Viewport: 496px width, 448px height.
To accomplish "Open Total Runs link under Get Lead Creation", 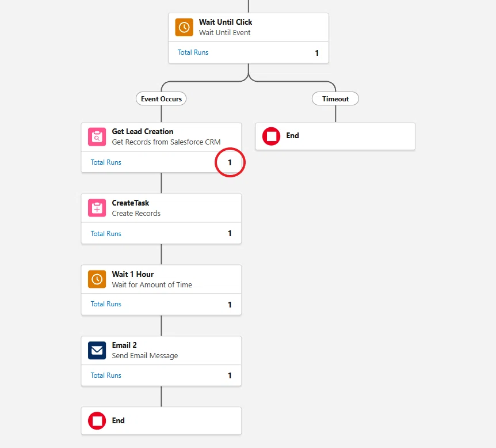I will click(x=106, y=162).
